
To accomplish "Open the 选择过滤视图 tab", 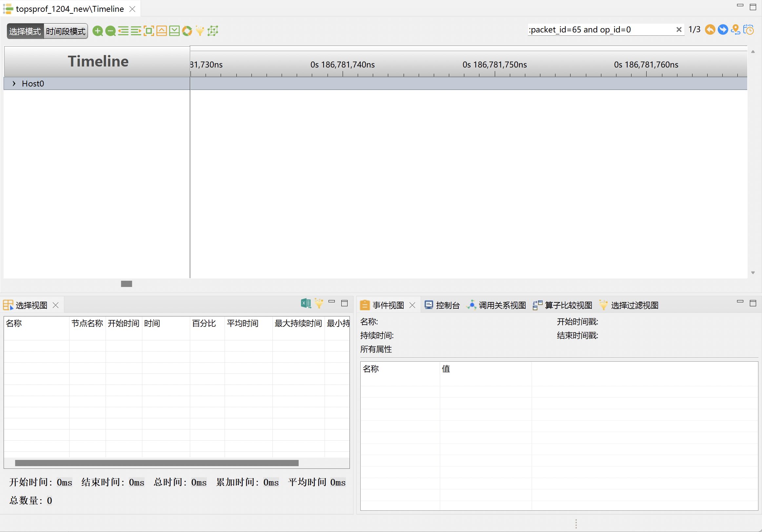I will point(629,305).
